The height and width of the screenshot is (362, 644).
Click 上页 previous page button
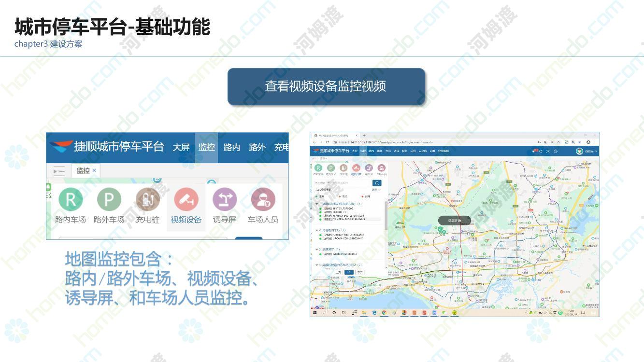(x=338, y=272)
